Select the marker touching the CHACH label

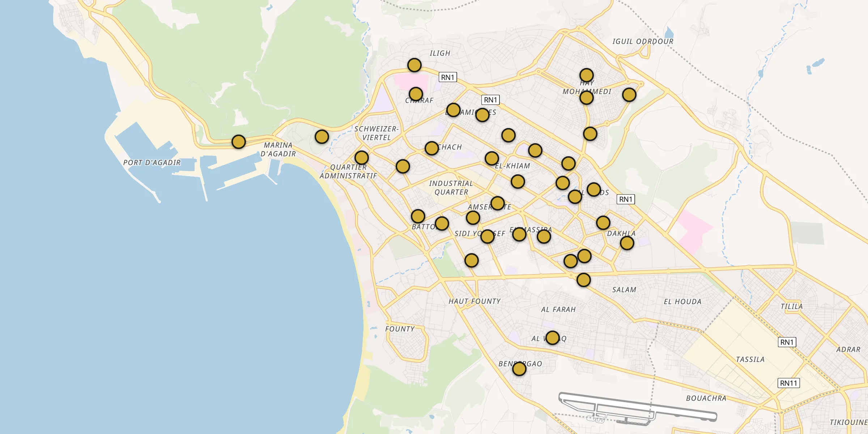click(x=432, y=148)
